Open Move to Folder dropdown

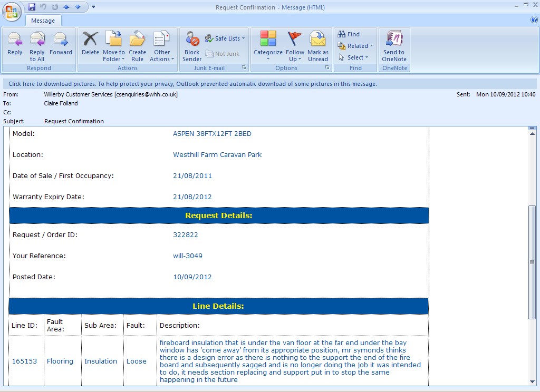(x=114, y=55)
